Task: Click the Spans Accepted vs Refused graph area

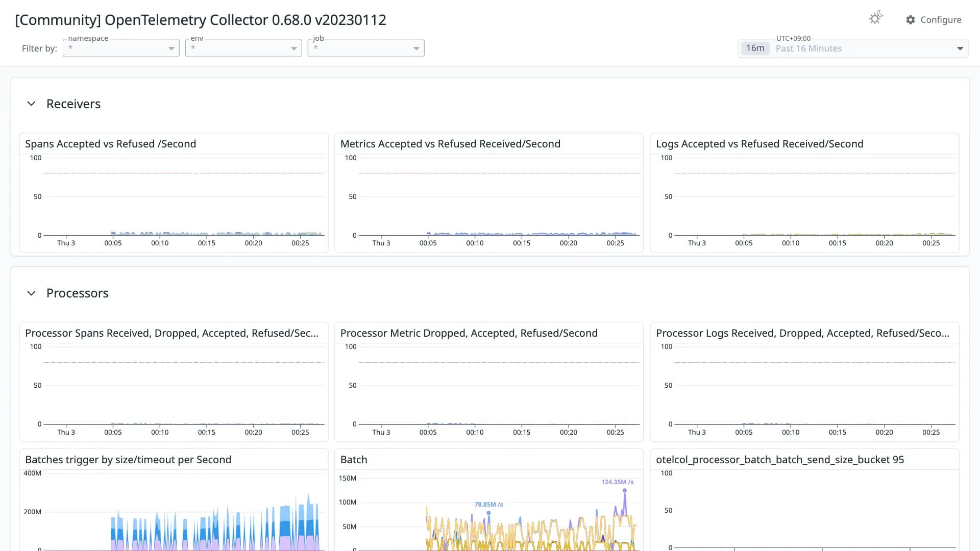Action: (184, 196)
